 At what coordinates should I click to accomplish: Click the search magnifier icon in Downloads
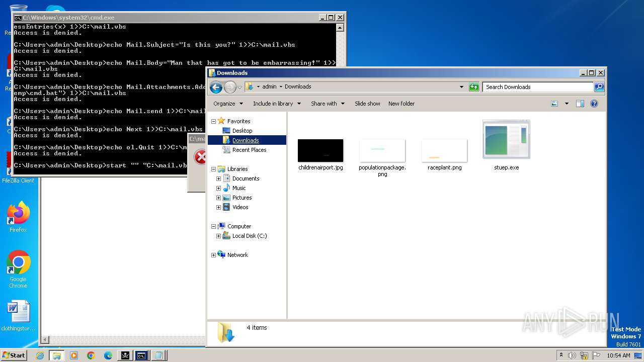(x=599, y=87)
